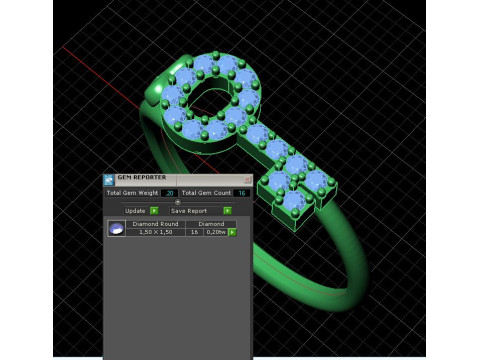Collapse the panel with the round minus toggle

pyautogui.click(x=178, y=202)
